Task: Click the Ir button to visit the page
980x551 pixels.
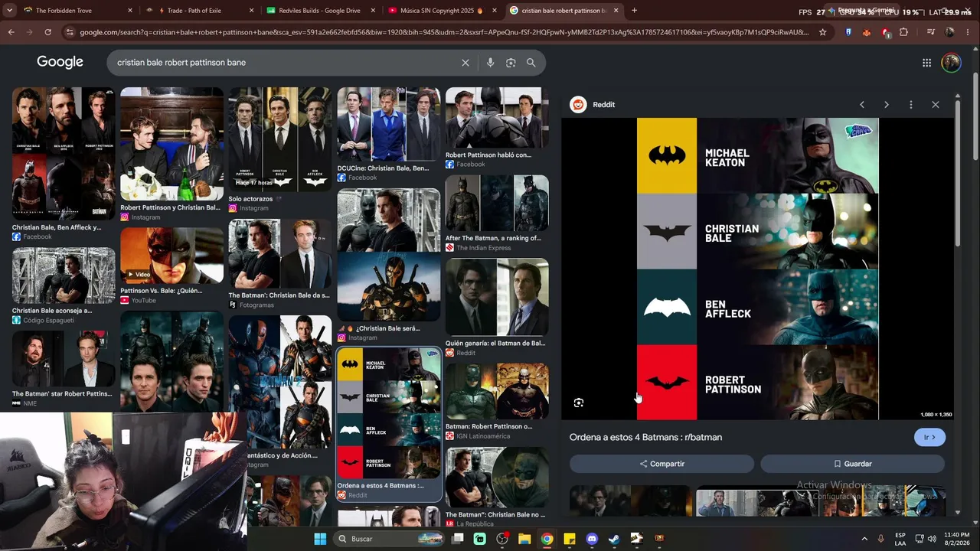Action: click(929, 437)
